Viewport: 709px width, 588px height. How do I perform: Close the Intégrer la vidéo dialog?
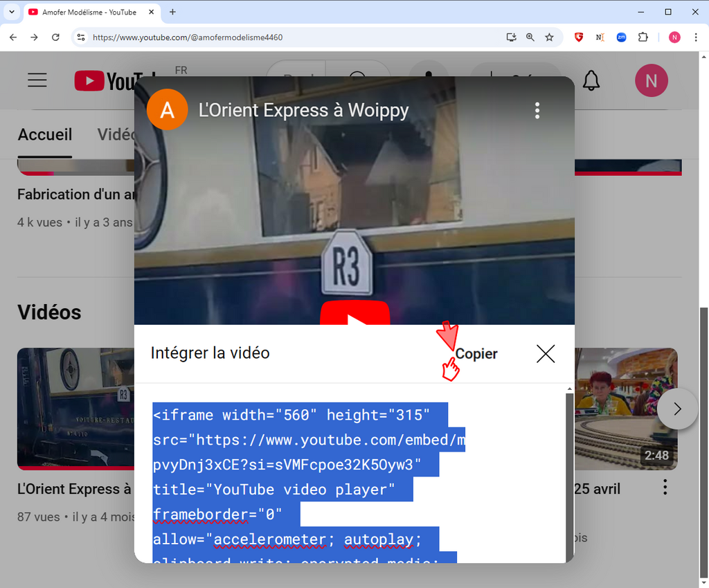tap(546, 354)
